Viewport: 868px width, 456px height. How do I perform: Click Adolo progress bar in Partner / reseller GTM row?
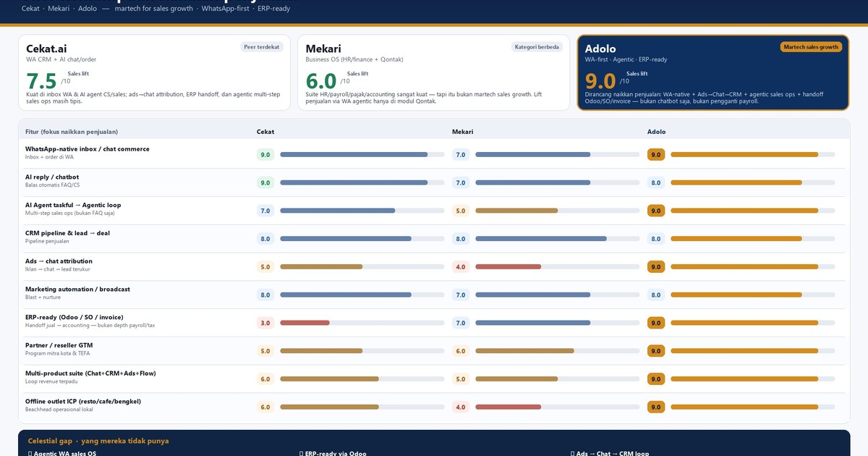tap(753, 351)
